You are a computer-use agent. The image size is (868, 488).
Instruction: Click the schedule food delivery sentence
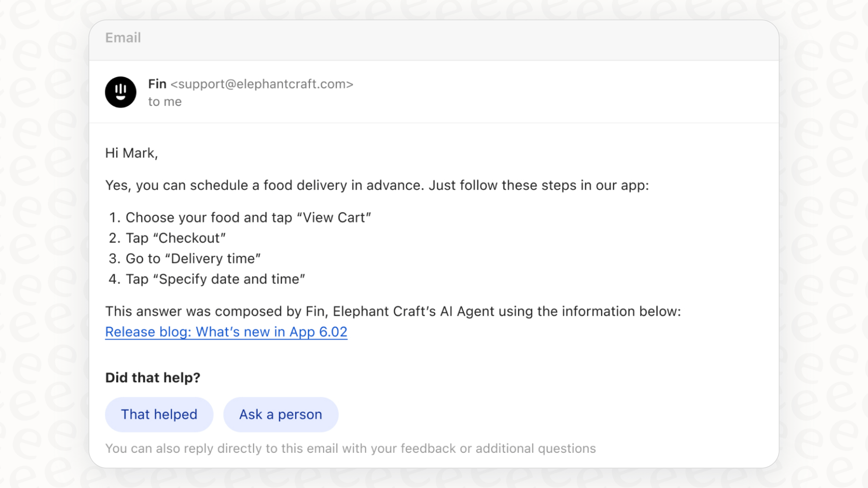pyautogui.click(x=377, y=185)
